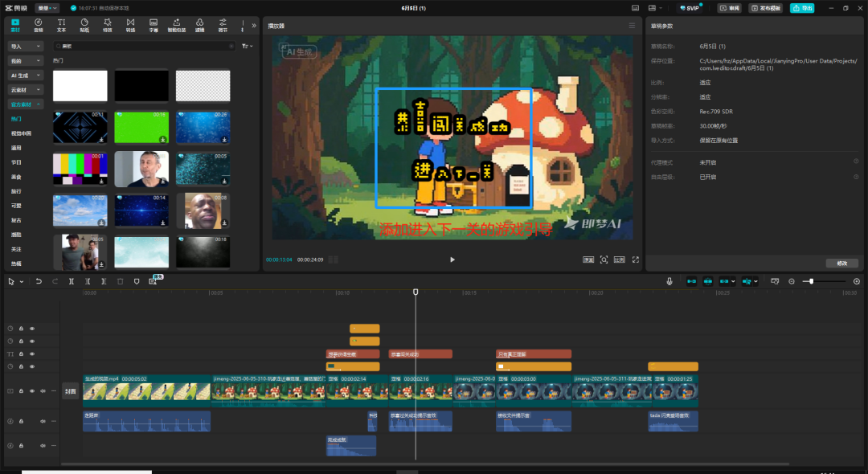Switch to the 文本 (Text) tab
Screen dimensions: 868x474
point(61,25)
